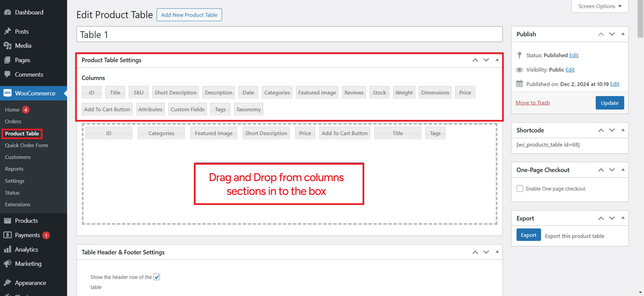Screen dimensions: 644x296
Task: Uncheck show header row of table
Action: [157, 277]
